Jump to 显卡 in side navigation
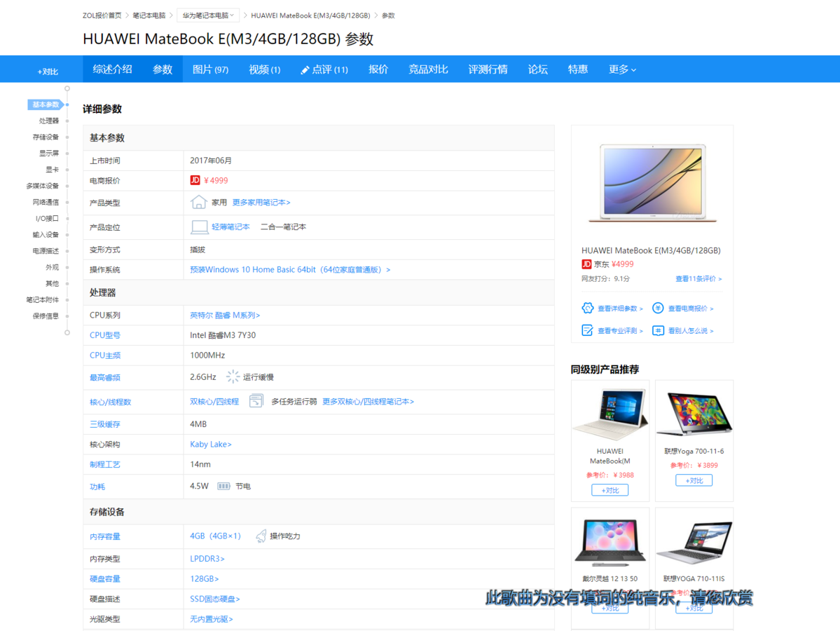 (x=52, y=170)
